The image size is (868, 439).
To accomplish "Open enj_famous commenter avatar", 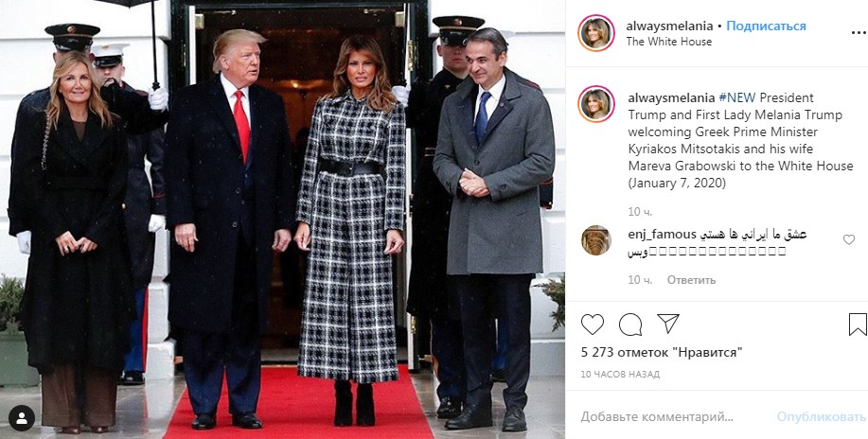I will [596, 240].
